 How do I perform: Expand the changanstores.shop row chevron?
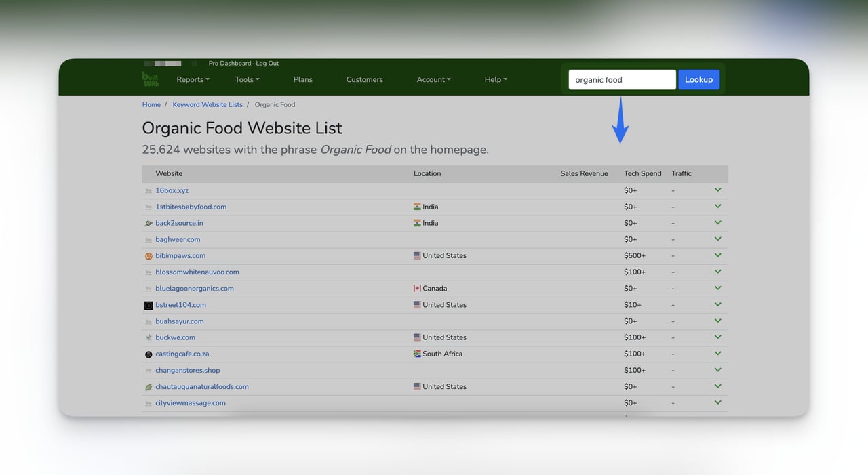[717, 369]
